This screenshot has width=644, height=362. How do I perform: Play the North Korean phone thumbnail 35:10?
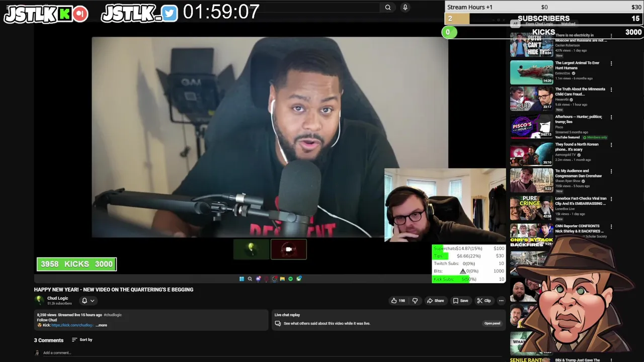pos(531,154)
